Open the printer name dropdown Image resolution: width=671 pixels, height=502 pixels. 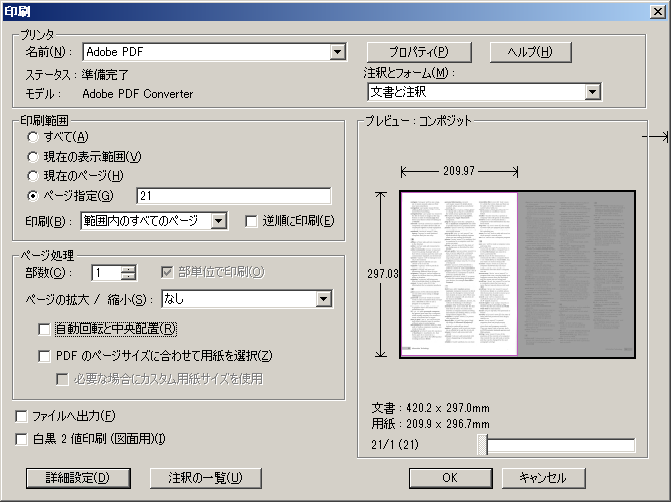tap(337, 52)
